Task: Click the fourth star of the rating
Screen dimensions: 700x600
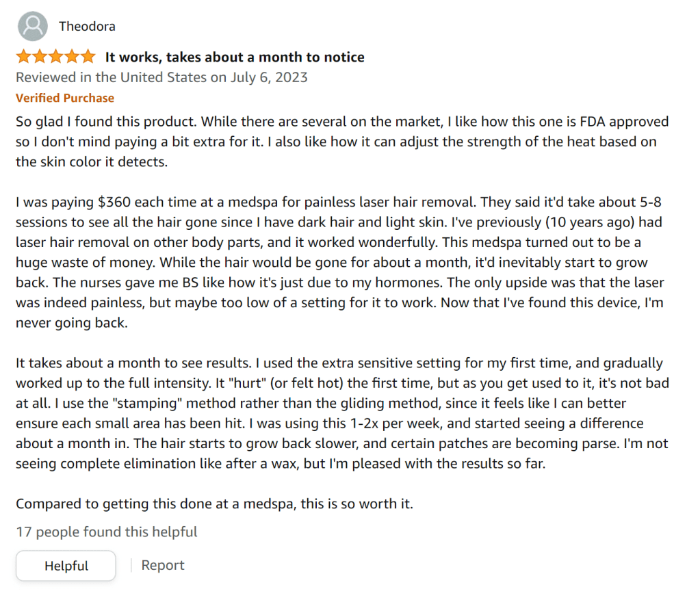Action: 72,57
